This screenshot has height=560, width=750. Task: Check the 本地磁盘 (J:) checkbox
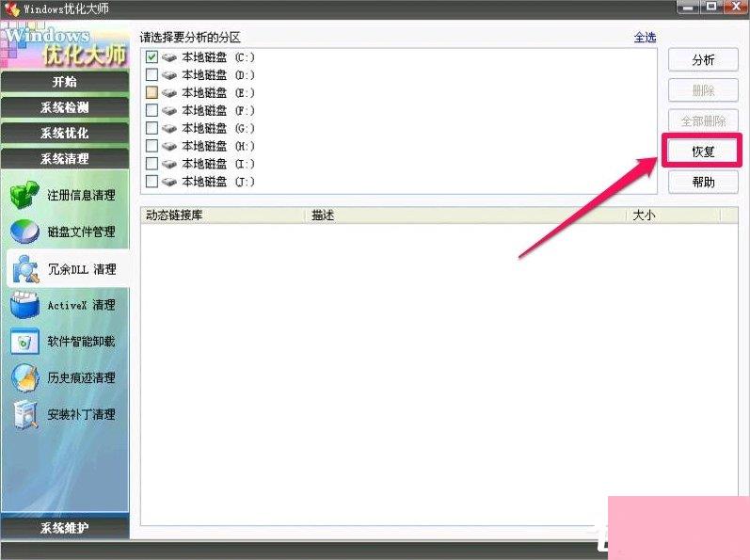152,182
